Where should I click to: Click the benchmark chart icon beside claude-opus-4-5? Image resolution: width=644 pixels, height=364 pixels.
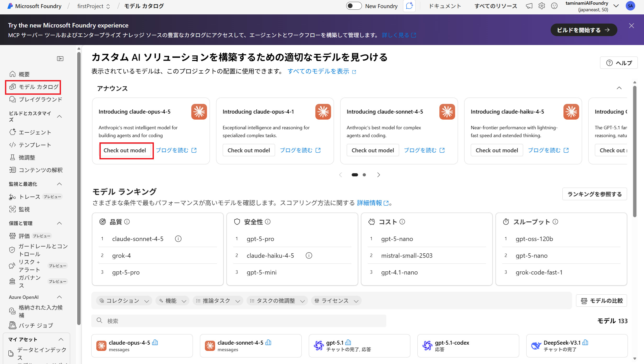coord(155,342)
